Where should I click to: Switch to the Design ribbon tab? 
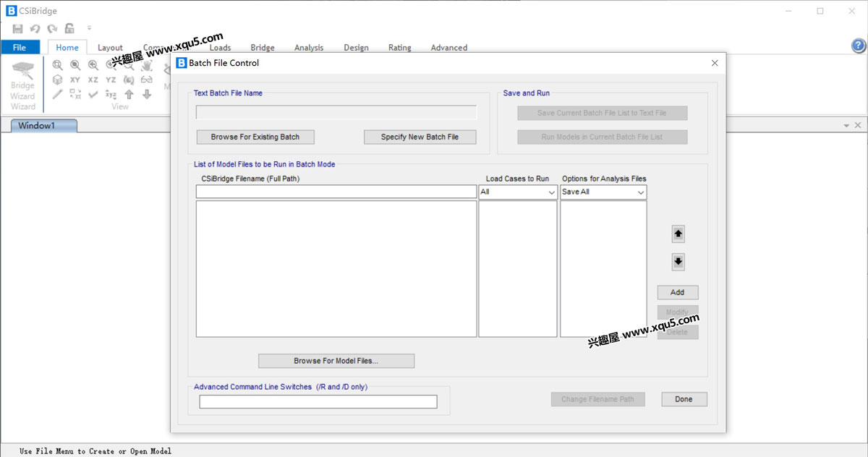click(x=356, y=48)
